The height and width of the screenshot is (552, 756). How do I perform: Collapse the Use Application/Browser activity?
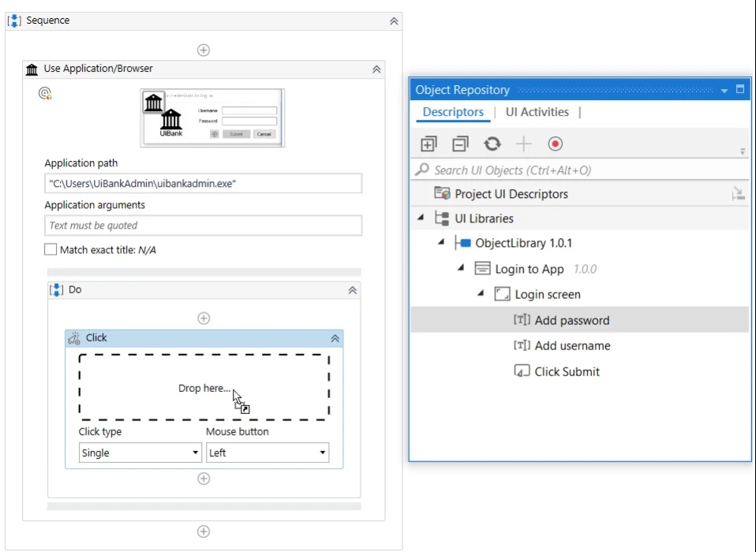376,69
